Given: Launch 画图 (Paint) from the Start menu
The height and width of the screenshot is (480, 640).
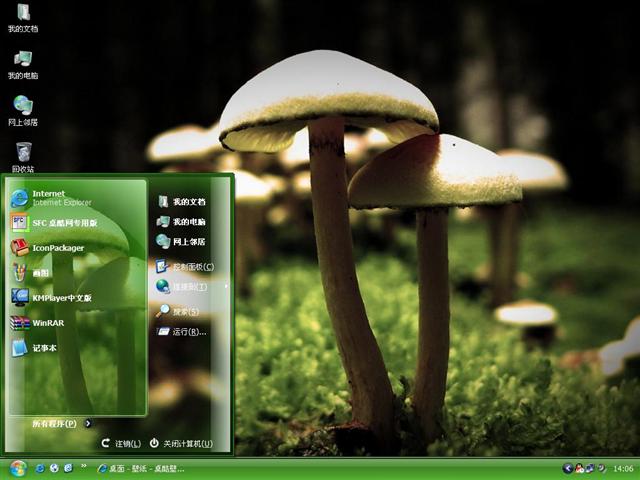Looking at the screenshot, I should (40, 272).
